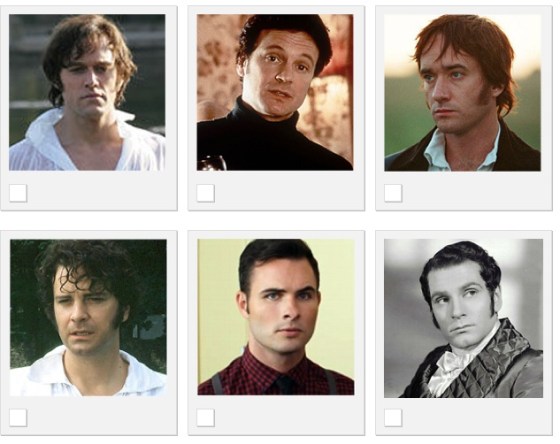Click the empty caption area of the turtleneck card

(x=284, y=193)
